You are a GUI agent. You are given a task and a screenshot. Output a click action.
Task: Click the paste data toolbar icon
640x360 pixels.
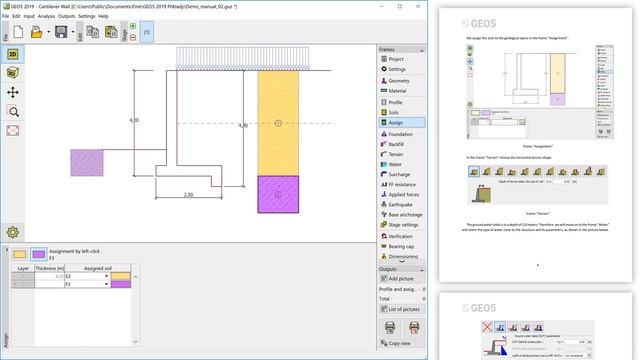(111, 32)
